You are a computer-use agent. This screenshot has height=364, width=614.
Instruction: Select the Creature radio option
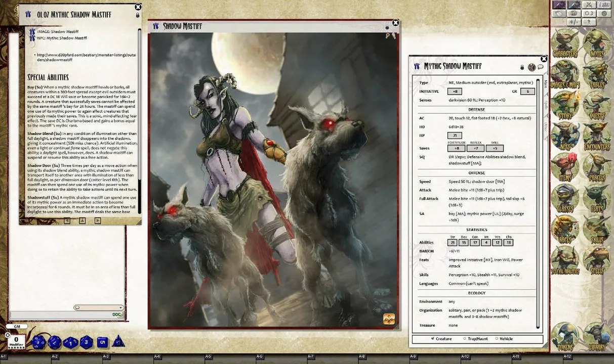coord(433,339)
